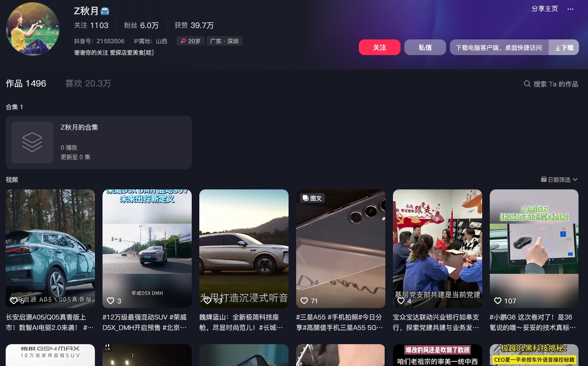588x366 pixels.
Task: Click 下载电脑客户端 desktop shortcut banner
Action: [499, 47]
